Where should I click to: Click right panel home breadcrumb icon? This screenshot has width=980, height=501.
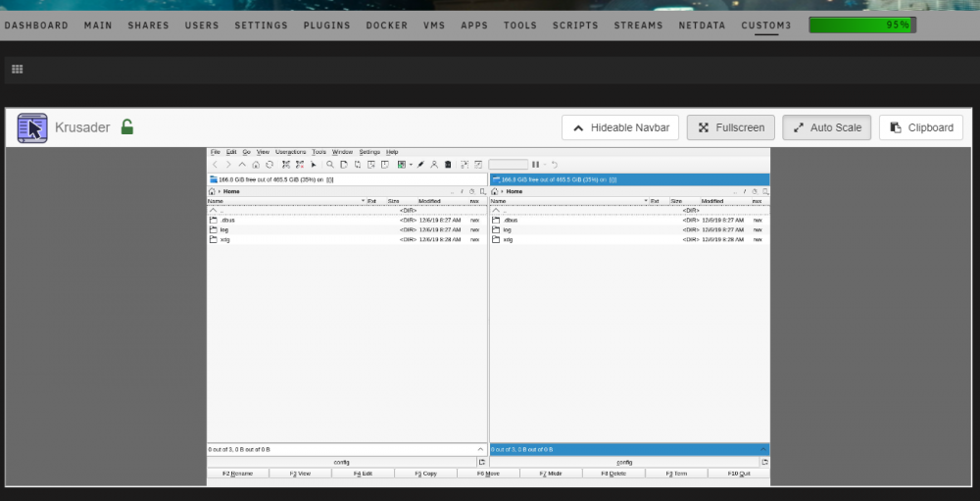[x=494, y=191]
